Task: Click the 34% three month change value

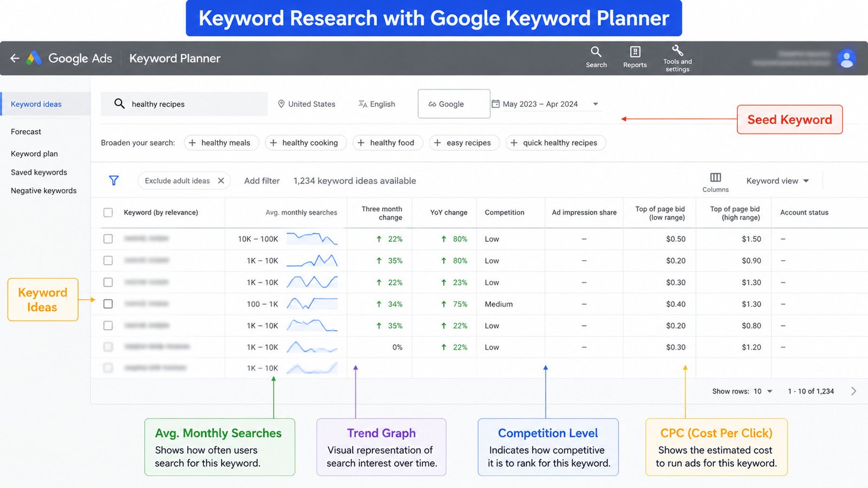Action: (x=395, y=304)
